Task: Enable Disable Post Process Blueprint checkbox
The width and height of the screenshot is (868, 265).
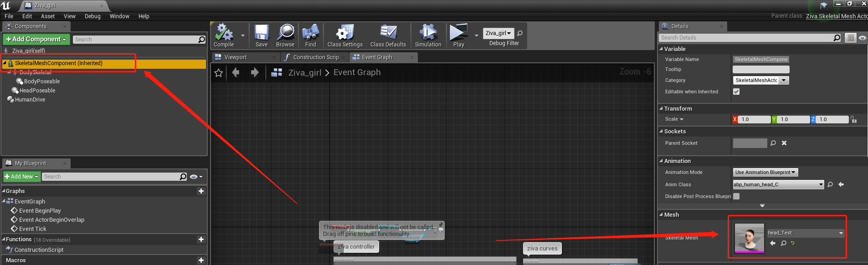Action: (x=736, y=196)
